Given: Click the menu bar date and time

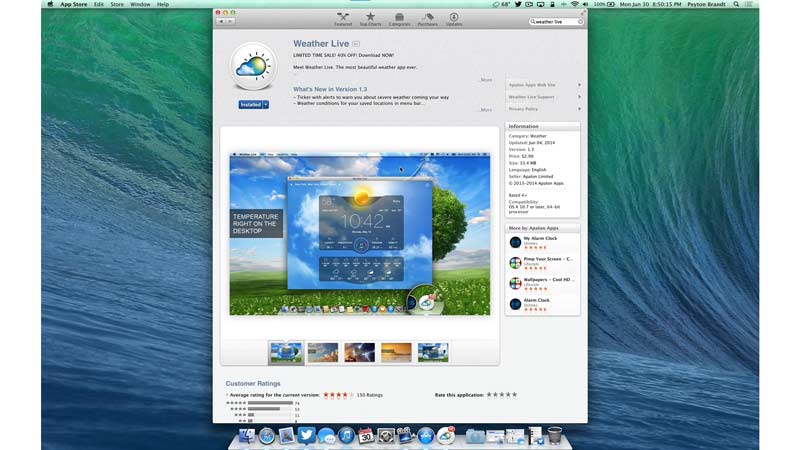Looking at the screenshot, I should [x=650, y=4].
